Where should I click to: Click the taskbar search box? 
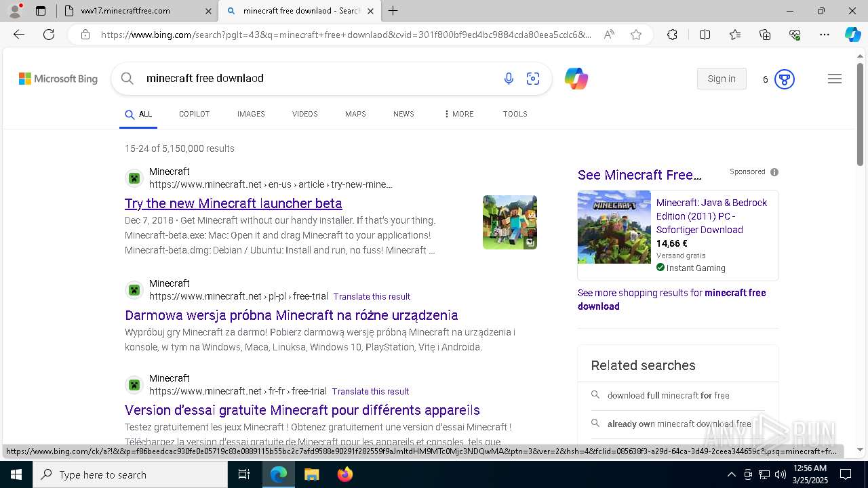[x=130, y=474]
